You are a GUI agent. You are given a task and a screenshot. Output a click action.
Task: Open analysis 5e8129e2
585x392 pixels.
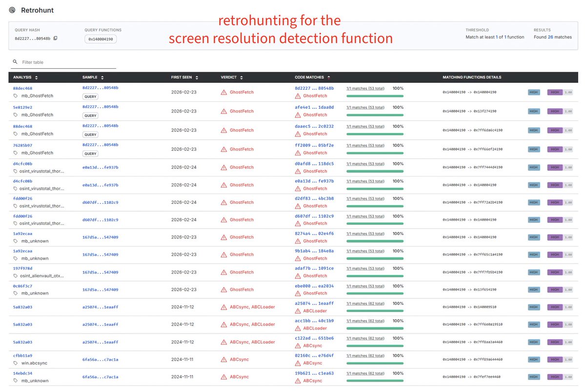click(x=22, y=107)
